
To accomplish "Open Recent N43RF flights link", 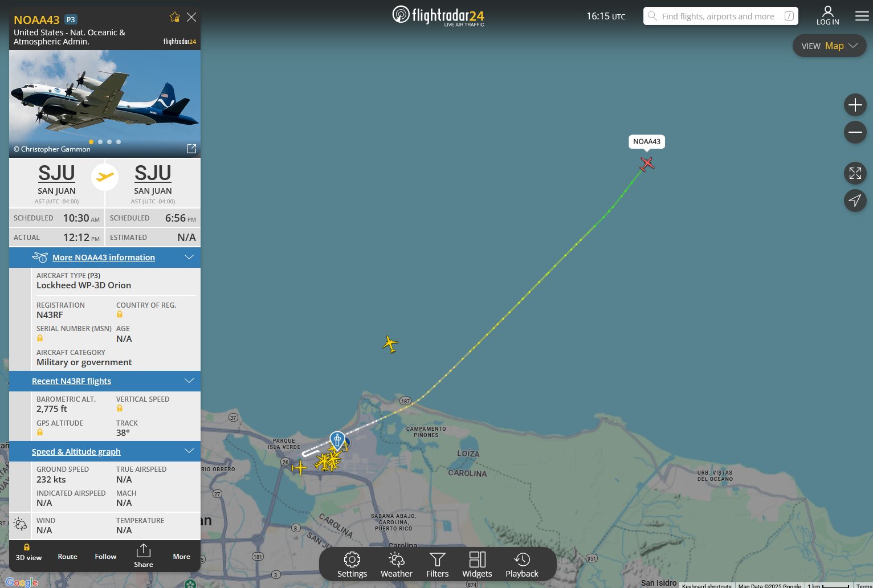I will pos(71,381).
